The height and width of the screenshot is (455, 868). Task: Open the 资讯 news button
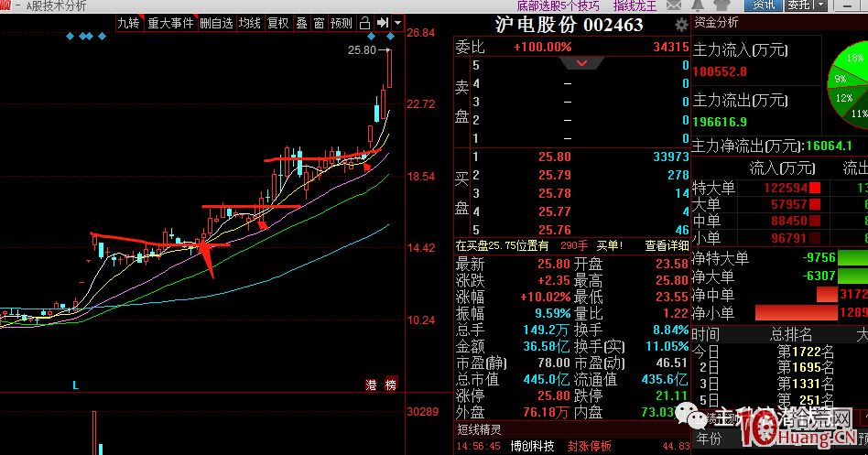[764, 5]
